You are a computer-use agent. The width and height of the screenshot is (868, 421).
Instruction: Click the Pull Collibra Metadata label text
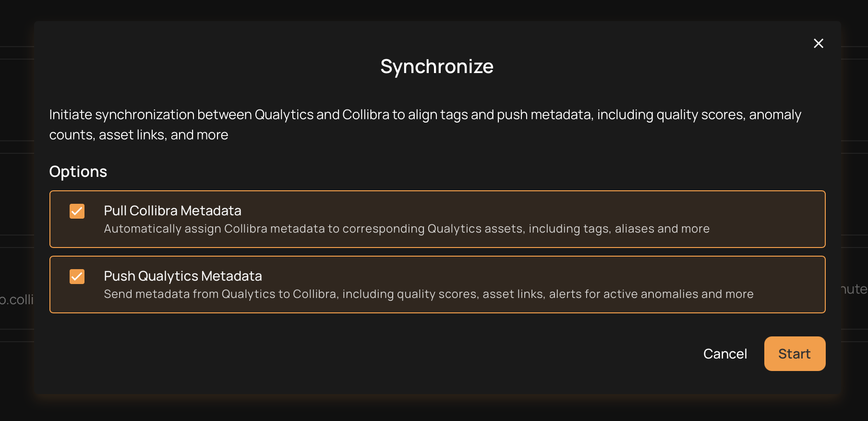click(172, 210)
